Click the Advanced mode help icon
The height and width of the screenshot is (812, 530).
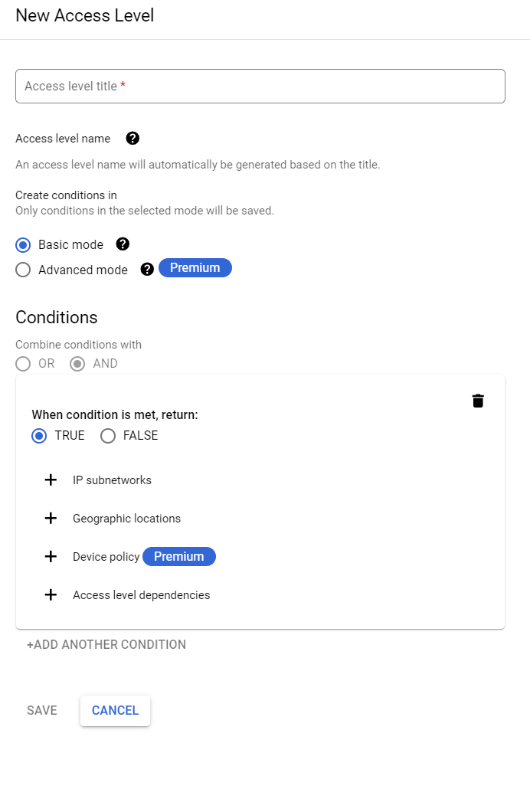click(x=147, y=270)
